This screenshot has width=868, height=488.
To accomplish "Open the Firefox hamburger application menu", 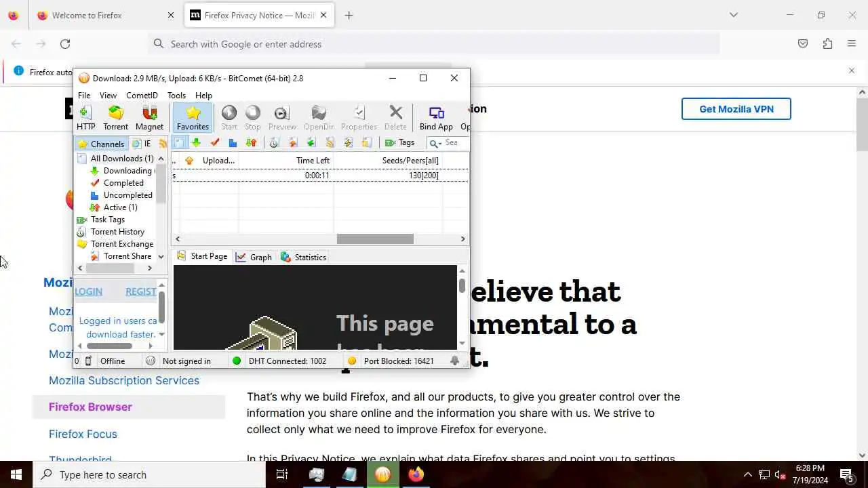I will [852, 44].
